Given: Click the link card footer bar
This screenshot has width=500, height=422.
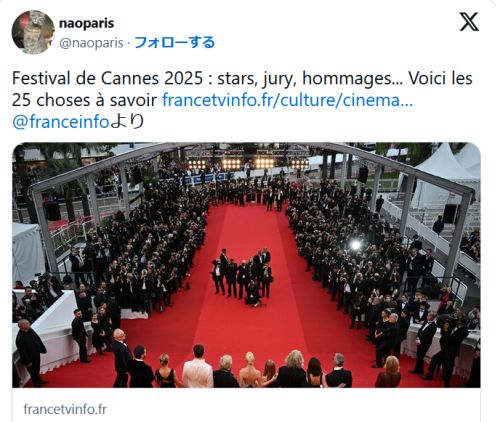Looking at the screenshot, I should [246, 405].
